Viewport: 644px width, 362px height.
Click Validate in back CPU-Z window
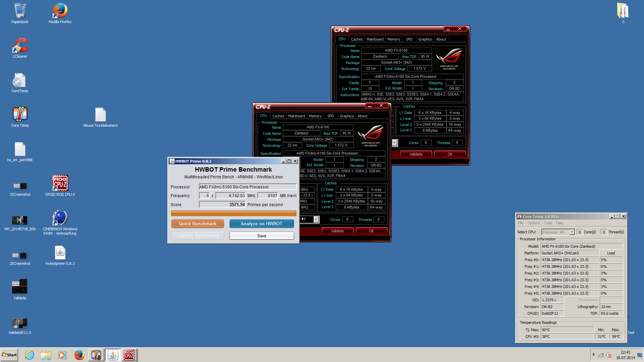click(x=416, y=154)
